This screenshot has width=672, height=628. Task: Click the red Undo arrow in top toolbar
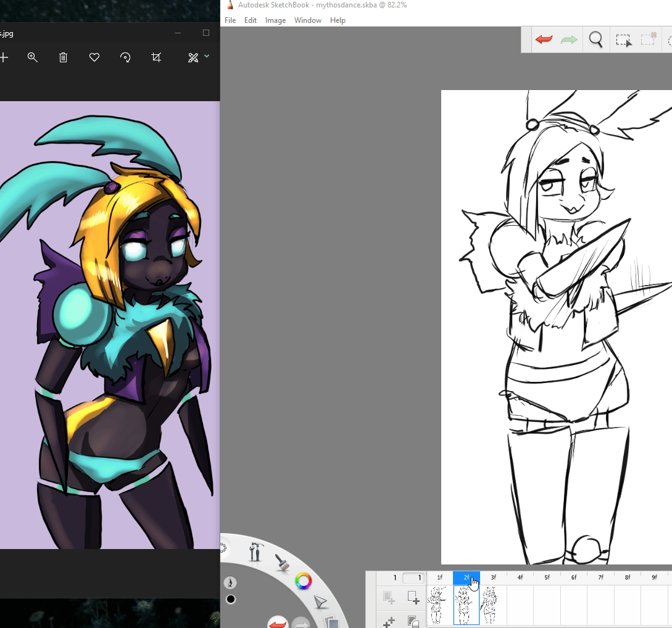click(544, 40)
